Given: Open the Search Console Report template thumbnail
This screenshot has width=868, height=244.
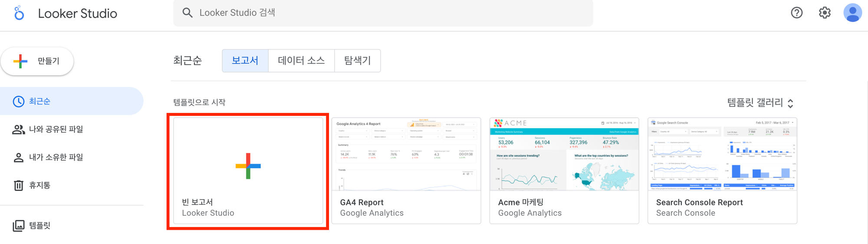Looking at the screenshot, I should [x=722, y=154].
